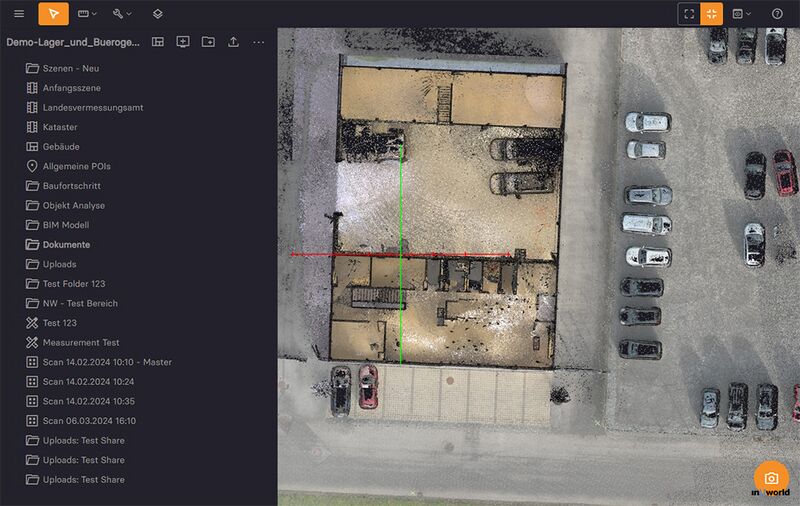The height and width of the screenshot is (506, 800).
Task: Expand the measurement ruler tool dropdown
Action: pos(88,14)
